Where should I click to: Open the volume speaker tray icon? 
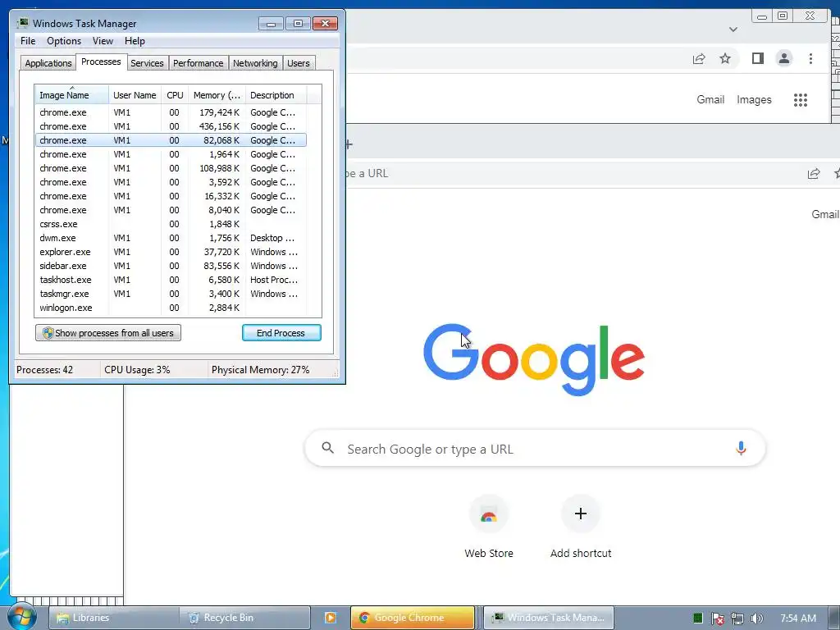[x=757, y=619]
